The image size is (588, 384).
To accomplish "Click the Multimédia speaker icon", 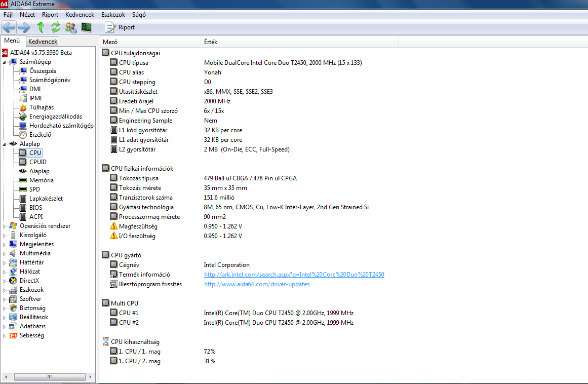I will click(13, 253).
